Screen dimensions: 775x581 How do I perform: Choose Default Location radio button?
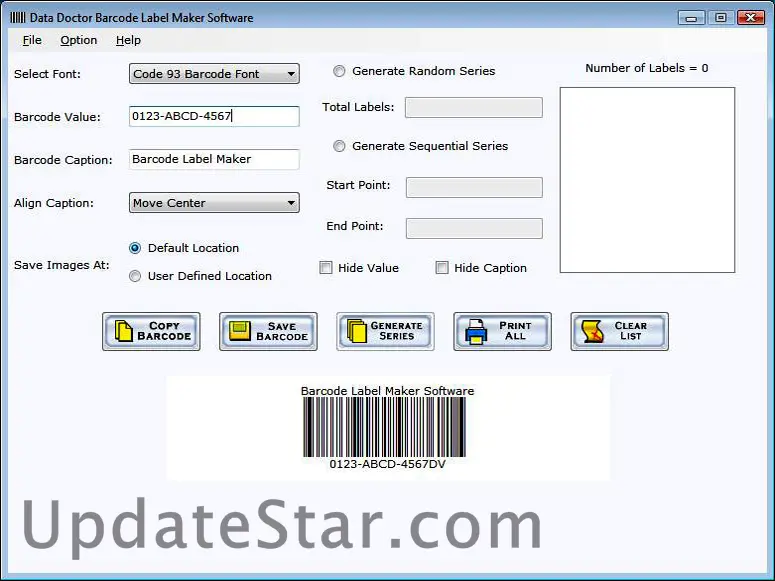(135, 248)
